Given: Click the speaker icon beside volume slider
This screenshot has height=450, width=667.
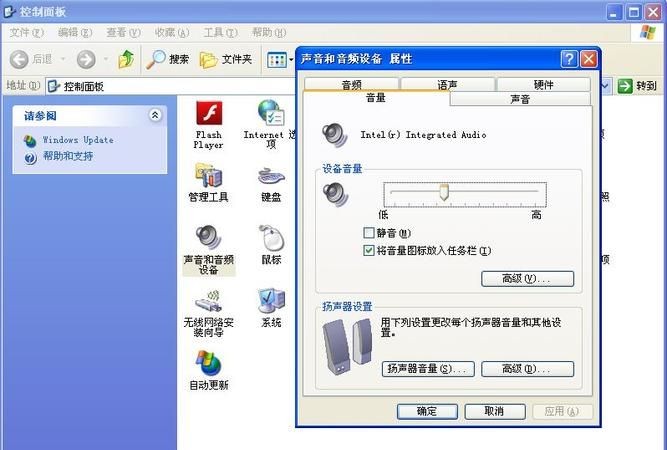Looking at the screenshot, I should pos(335,194).
